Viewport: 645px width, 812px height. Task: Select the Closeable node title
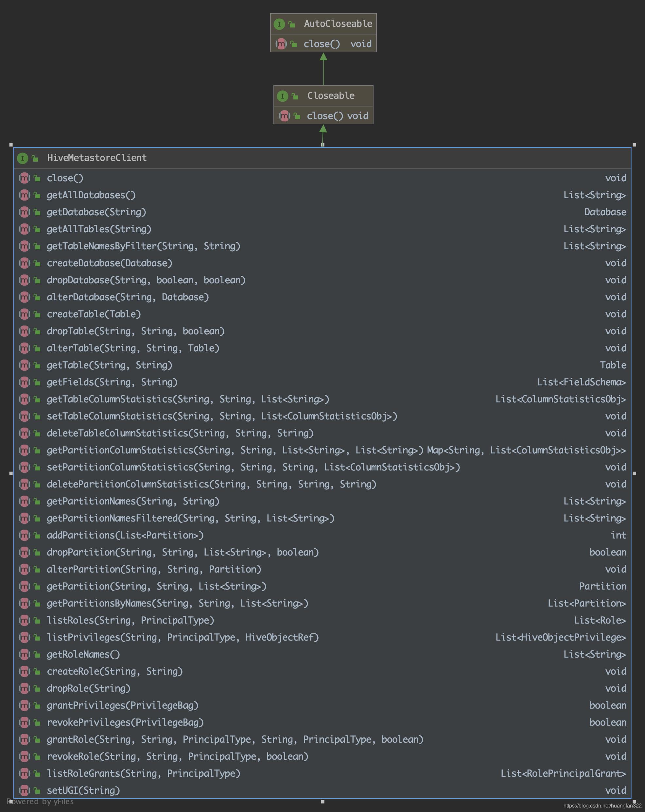(x=331, y=96)
